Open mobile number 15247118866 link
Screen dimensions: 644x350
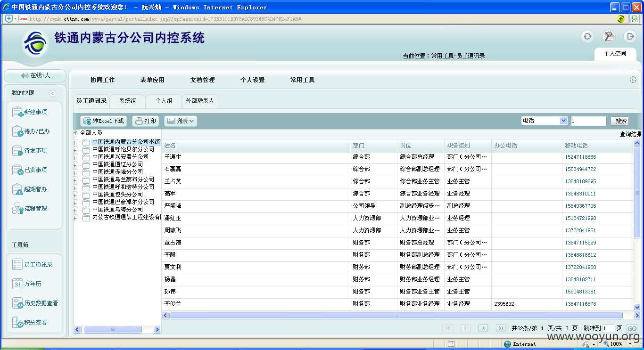point(580,157)
